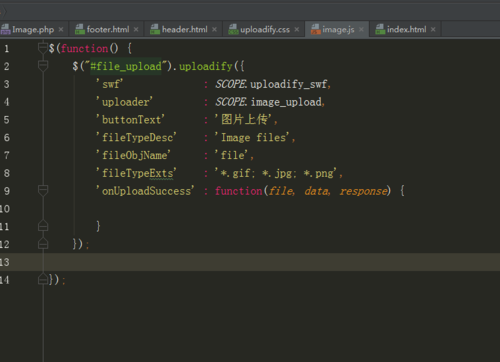Click the response parameter on line 9
Image resolution: width=500 pixels, height=362 pixels.
coord(363,191)
